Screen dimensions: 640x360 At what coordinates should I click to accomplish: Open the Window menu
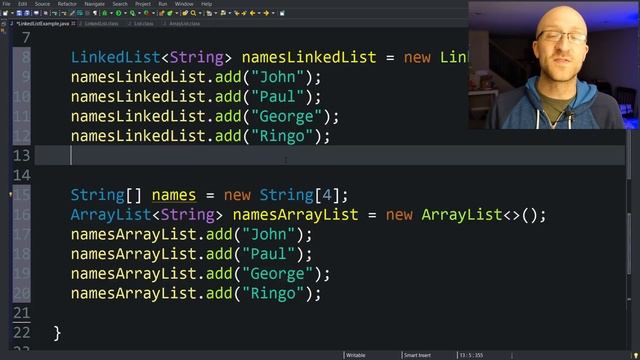pyautogui.click(x=184, y=4)
